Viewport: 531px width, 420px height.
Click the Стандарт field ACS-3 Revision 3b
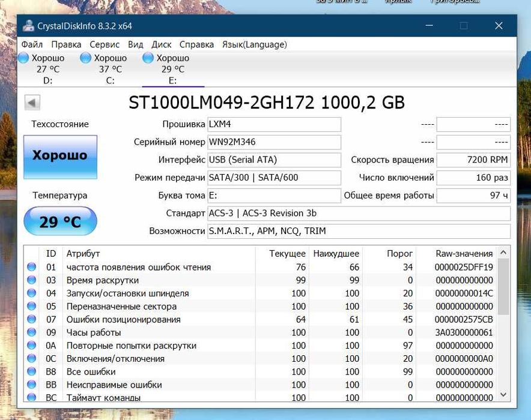(359, 214)
